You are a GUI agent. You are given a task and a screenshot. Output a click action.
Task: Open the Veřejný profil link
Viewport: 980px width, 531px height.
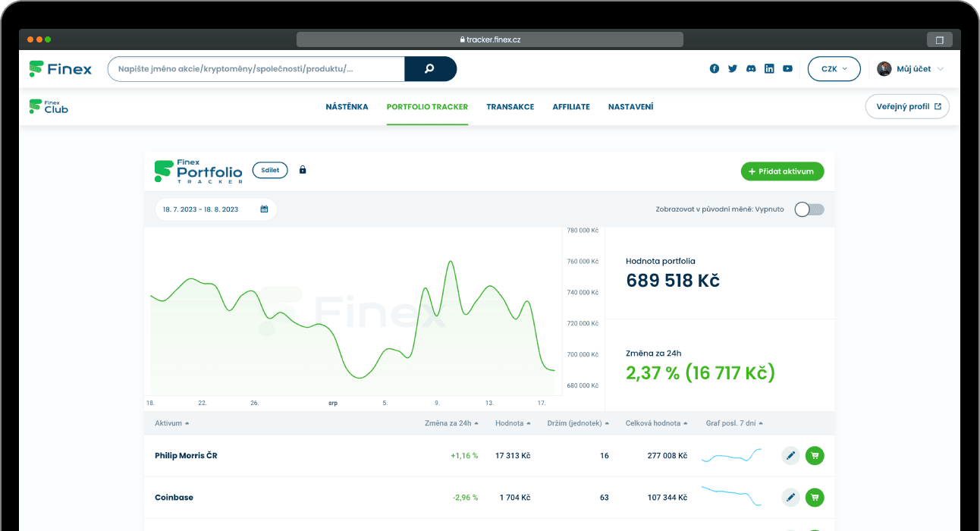click(x=907, y=107)
